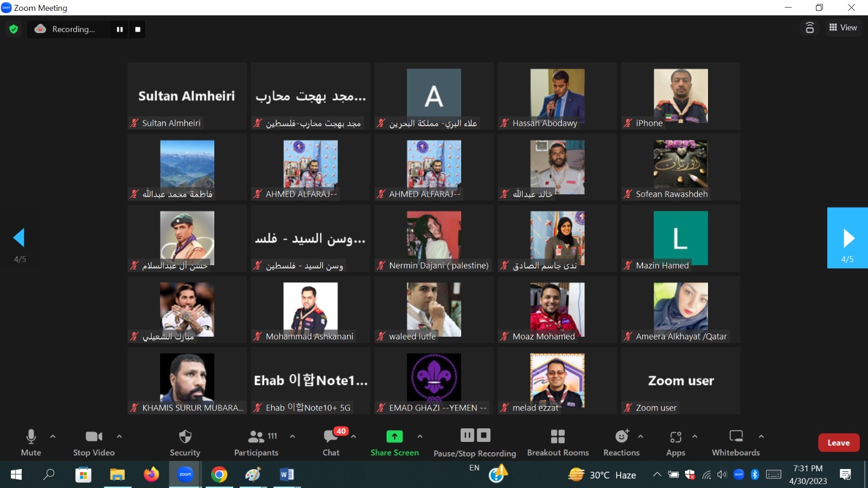Pause the recording in top bar

click(119, 29)
